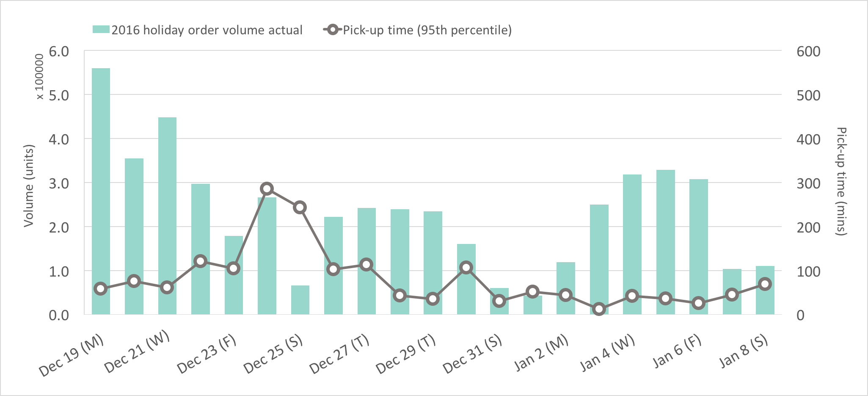868x396 pixels.
Task: Click the lowest pick-up time marker on the line
Action: [599, 309]
